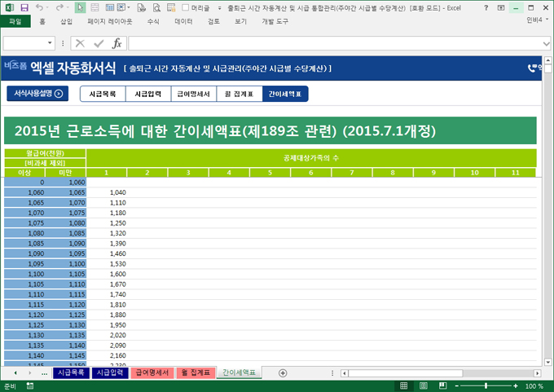Click the 시급입력 navigation button
This screenshot has width=554, height=392.
(x=147, y=95)
